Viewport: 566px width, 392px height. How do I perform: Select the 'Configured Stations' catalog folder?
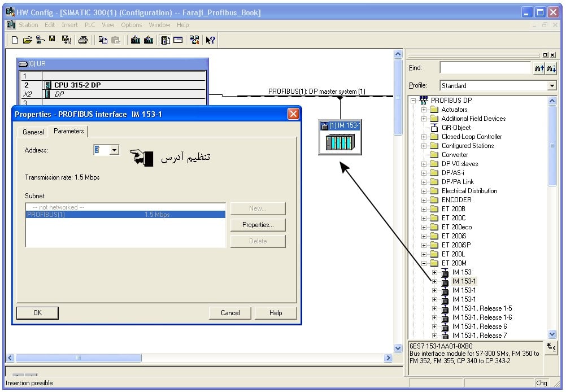pos(468,146)
